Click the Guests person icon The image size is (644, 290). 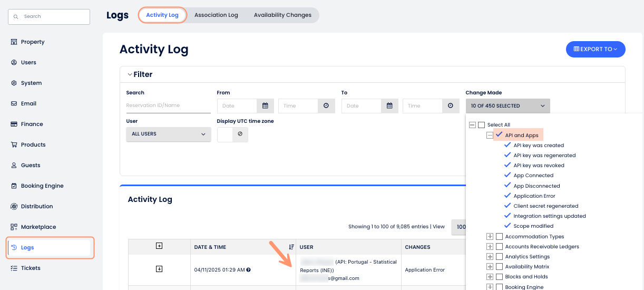[x=14, y=165]
